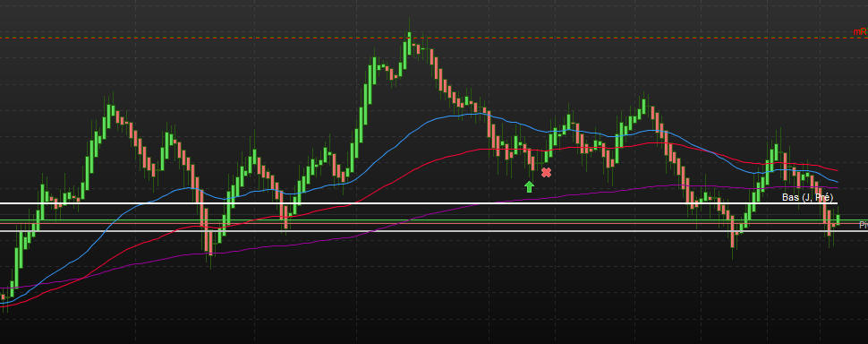Select the thin salmon line below the green level
The image size is (868, 344).
[434, 224]
